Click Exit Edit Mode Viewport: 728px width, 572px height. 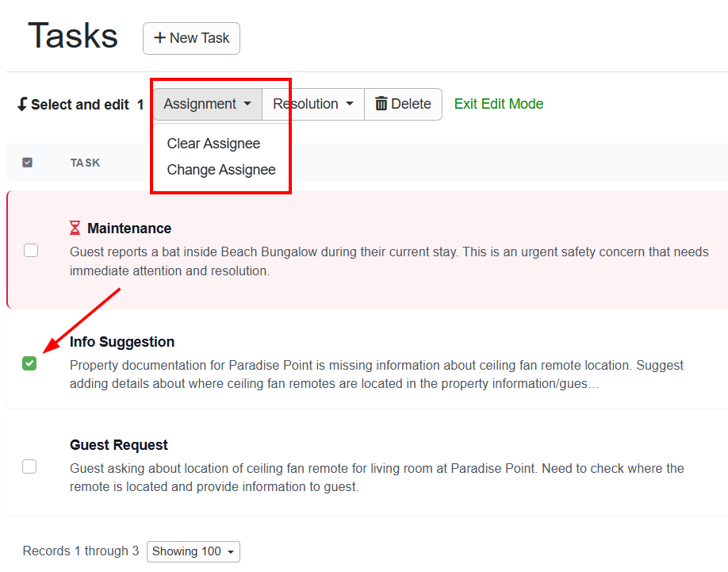point(498,104)
